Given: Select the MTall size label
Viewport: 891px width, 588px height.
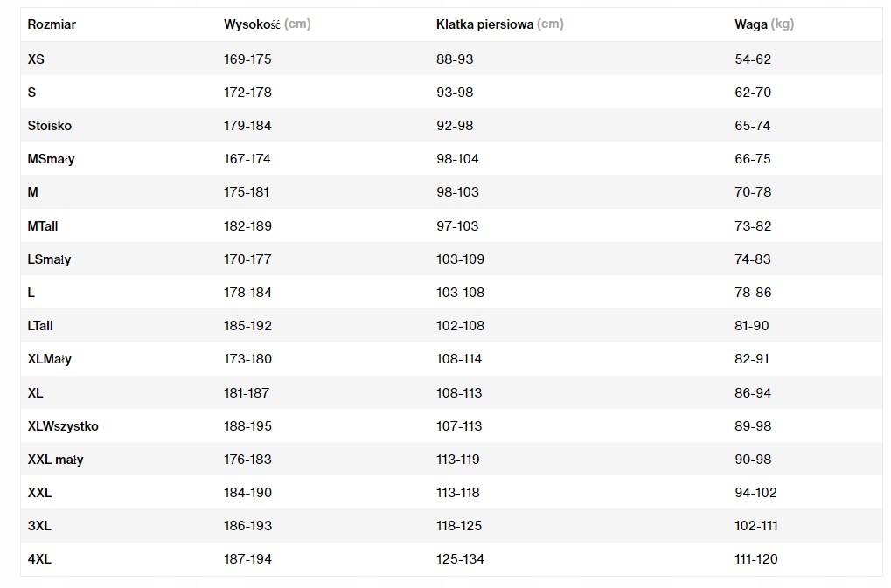Looking at the screenshot, I should click(43, 226).
